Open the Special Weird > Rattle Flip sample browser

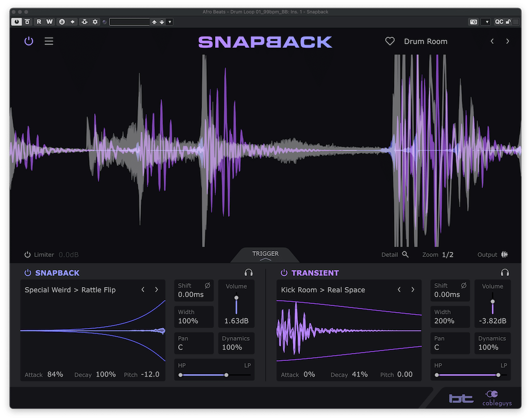pos(70,290)
